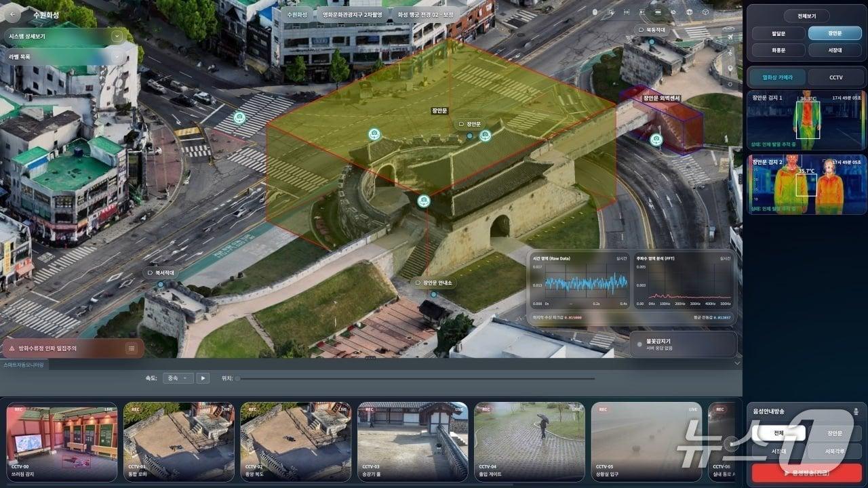This screenshot has width=868, height=488.
Task: Click the 전체보기 button
Action: [806, 16]
